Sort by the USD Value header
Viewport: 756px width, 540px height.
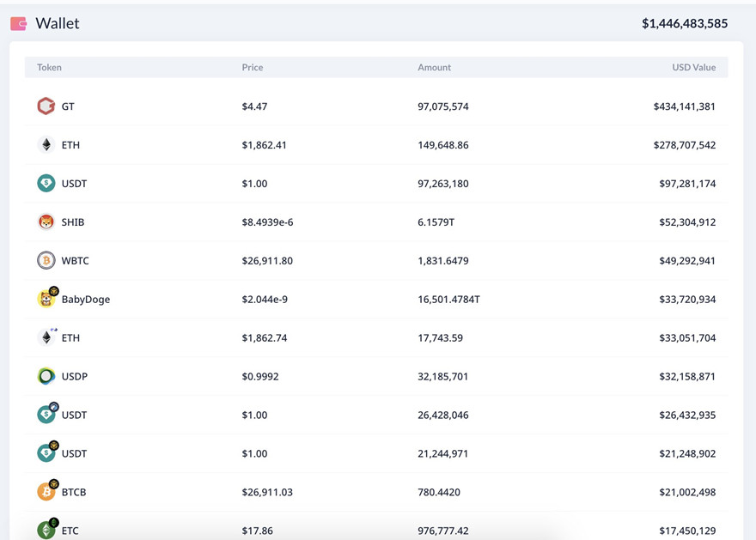pyautogui.click(x=694, y=68)
